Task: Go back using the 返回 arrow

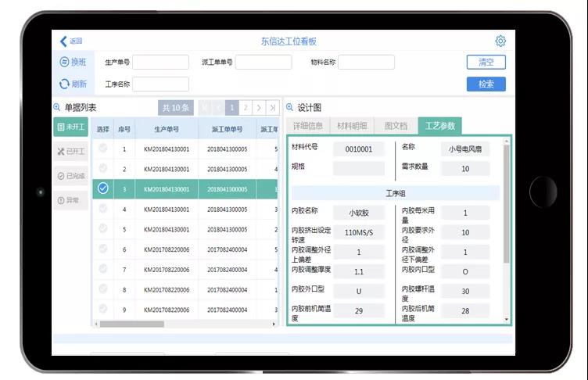Action: click(x=70, y=41)
